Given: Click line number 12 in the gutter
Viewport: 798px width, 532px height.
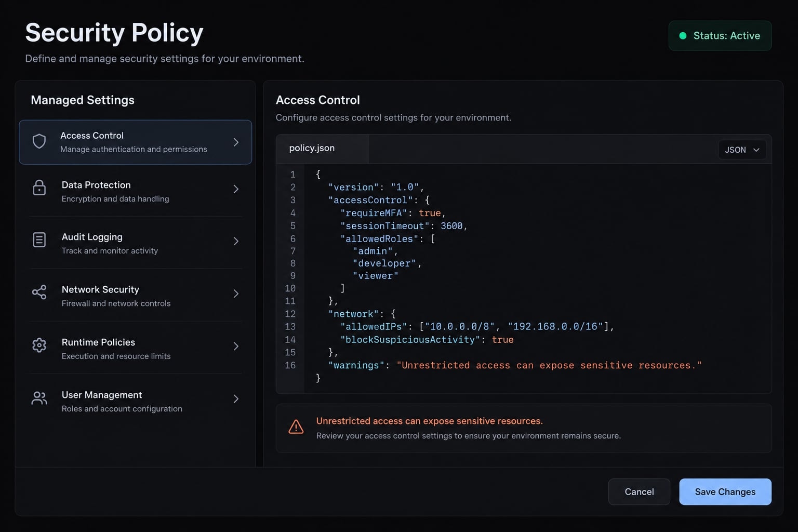Looking at the screenshot, I should 290,314.
